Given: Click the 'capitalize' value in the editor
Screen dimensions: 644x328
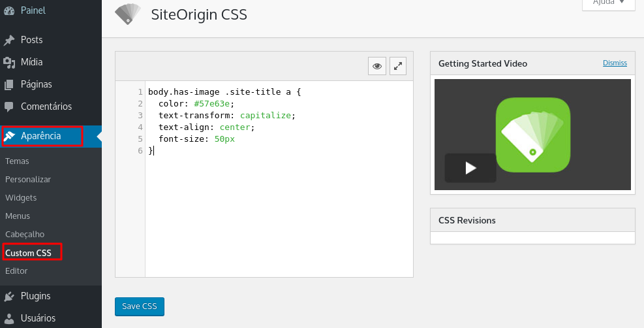Looking at the screenshot, I should 266,116.
